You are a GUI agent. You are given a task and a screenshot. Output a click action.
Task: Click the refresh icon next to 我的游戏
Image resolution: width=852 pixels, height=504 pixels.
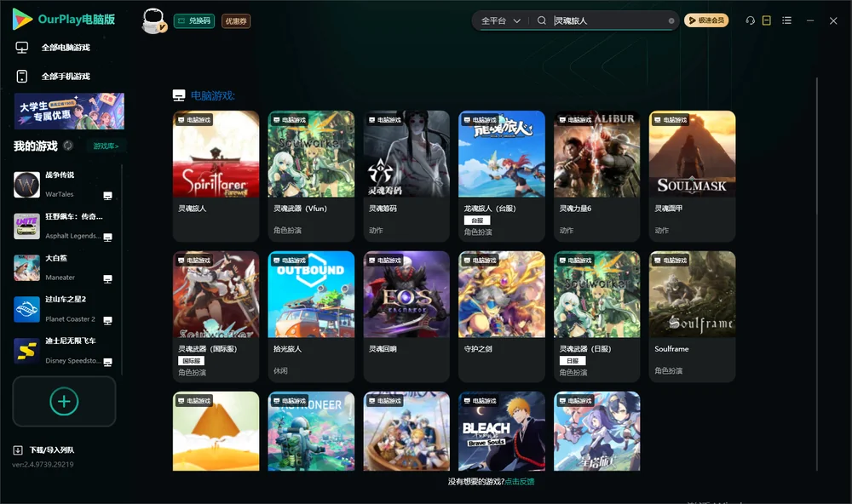[x=68, y=146]
